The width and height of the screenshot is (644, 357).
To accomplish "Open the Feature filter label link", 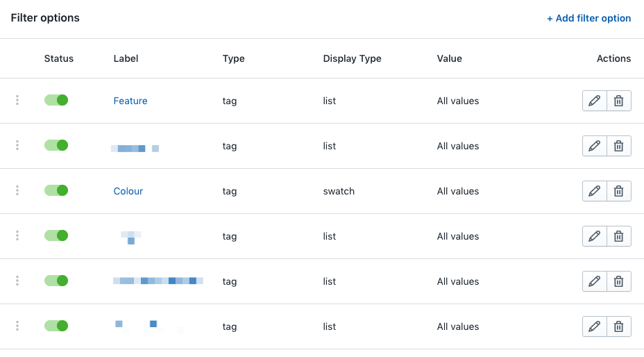I will pyautogui.click(x=130, y=101).
